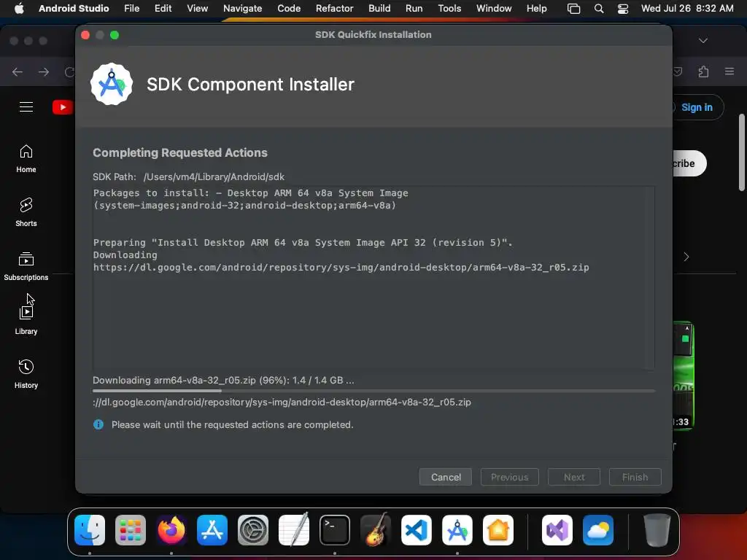Open YouTube Shorts in sidebar
Viewport: 747px width, 560px height.
[26, 212]
